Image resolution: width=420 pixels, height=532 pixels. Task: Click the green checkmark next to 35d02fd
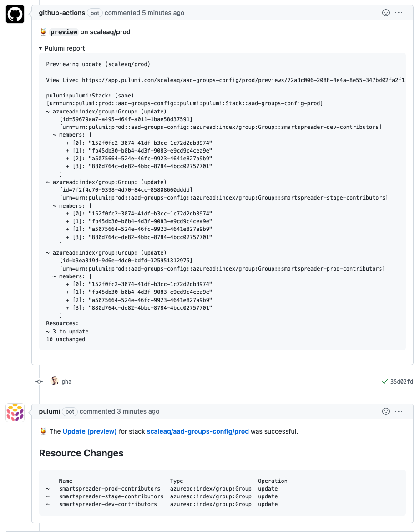click(385, 381)
